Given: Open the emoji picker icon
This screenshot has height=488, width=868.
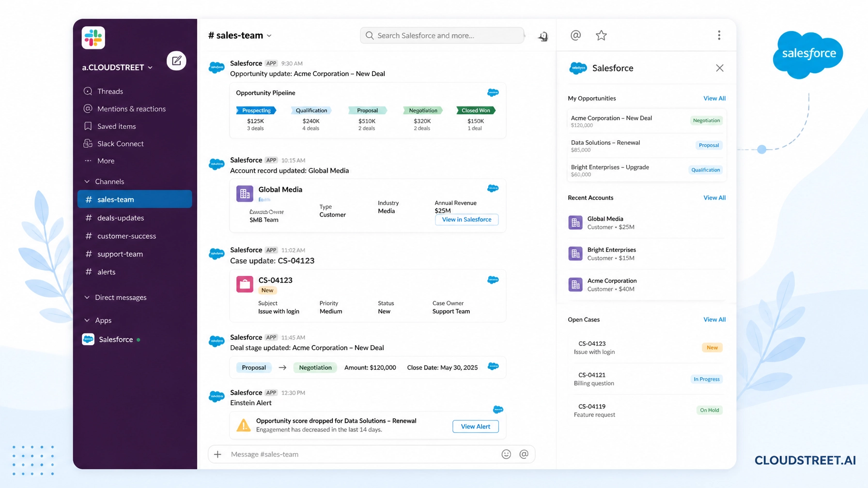Looking at the screenshot, I should pyautogui.click(x=506, y=454).
